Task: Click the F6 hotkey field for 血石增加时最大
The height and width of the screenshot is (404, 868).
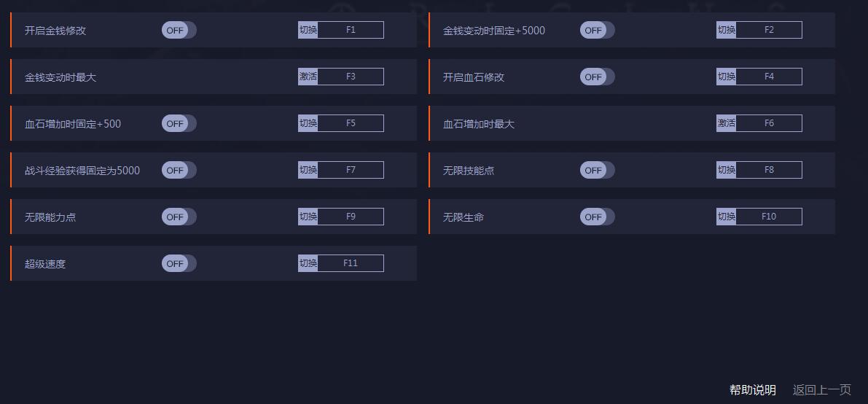Action: pyautogui.click(x=769, y=123)
